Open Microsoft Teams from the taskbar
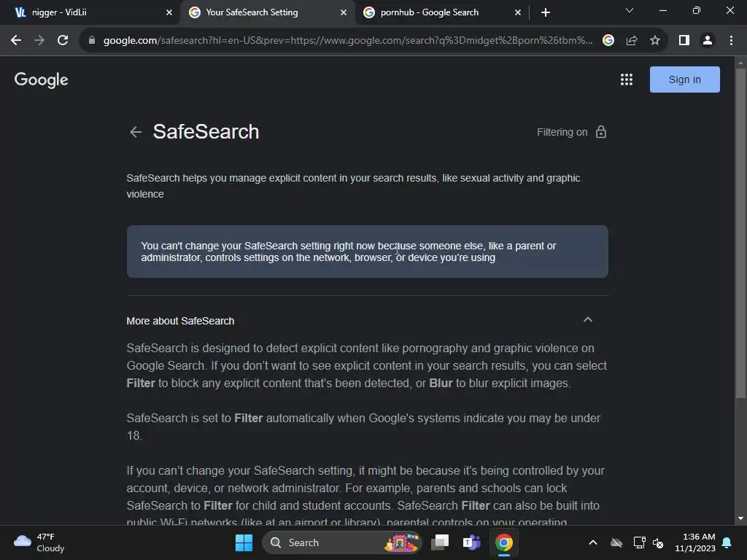747x560 pixels. [472, 542]
